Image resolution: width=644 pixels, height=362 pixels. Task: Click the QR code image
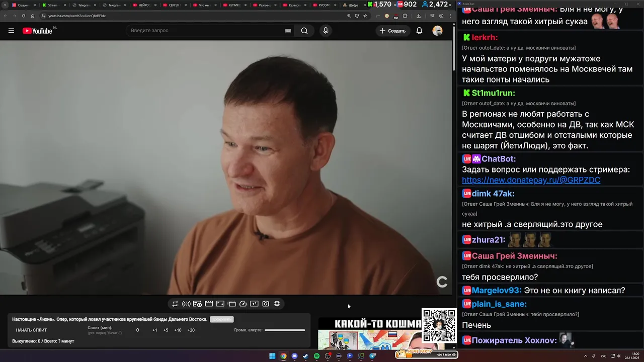click(x=439, y=325)
